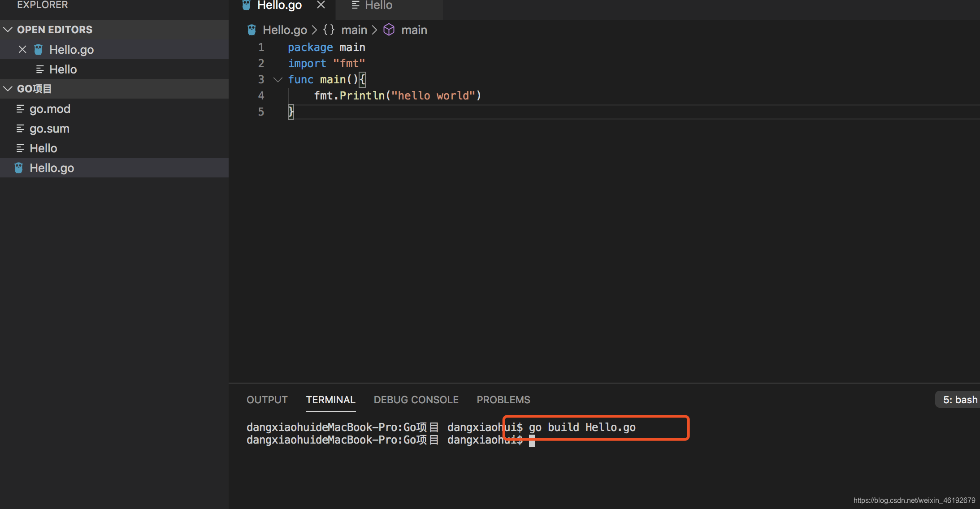
Task: Click the Go gopher icon on Hello.go tab
Action: coord(246,5)
